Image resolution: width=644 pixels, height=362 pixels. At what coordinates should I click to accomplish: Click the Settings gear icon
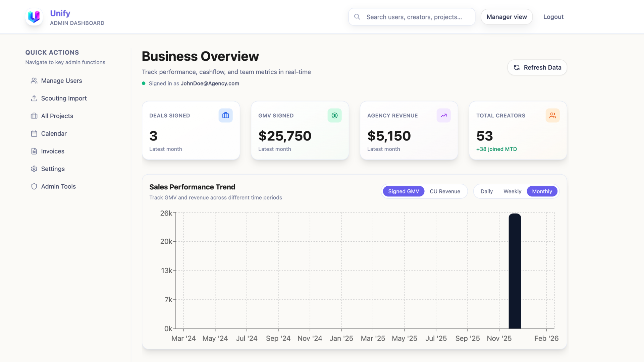pos(34,169)
